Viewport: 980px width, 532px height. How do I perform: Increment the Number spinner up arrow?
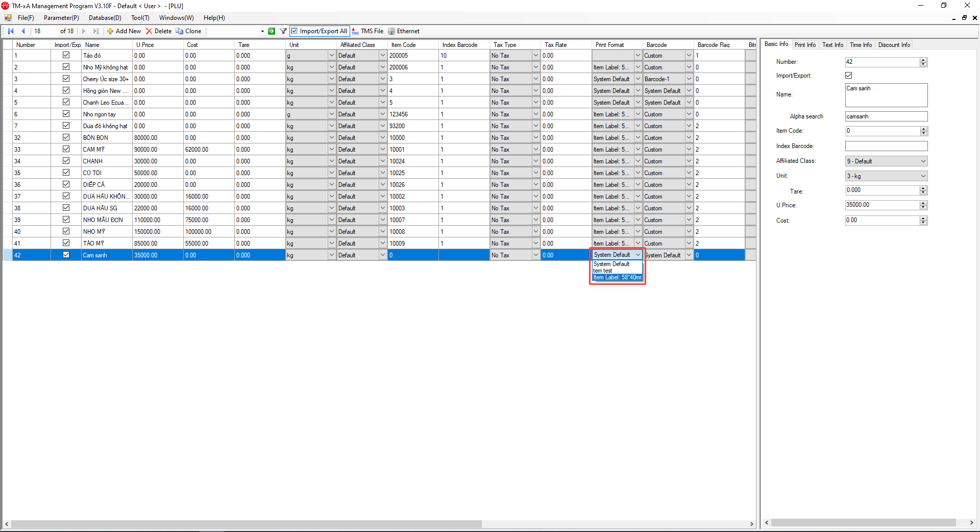[x=923, y=60]
